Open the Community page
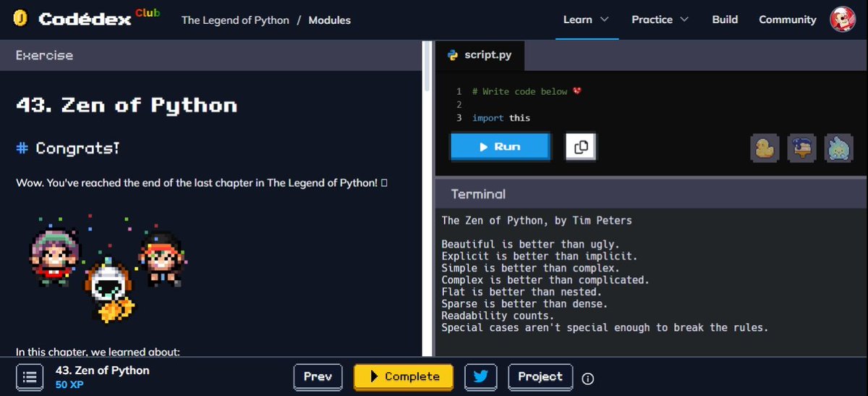Viewport: 868px width, 396px height. point(788,20)
